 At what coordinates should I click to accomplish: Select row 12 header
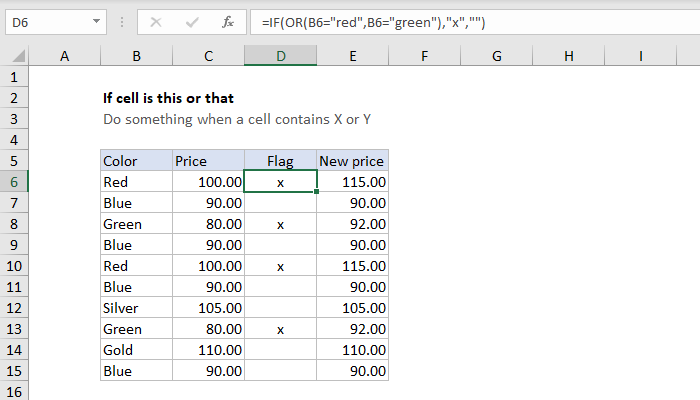pyautogui.click(x=14, y=308)
